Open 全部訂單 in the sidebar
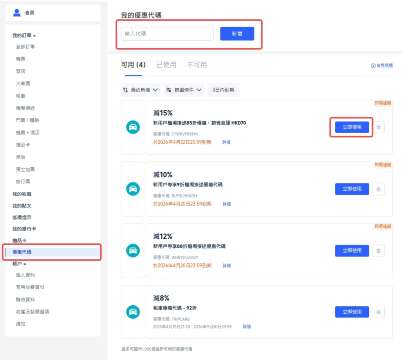The height and width of the screenshot is (360, 402). point(25,47)
